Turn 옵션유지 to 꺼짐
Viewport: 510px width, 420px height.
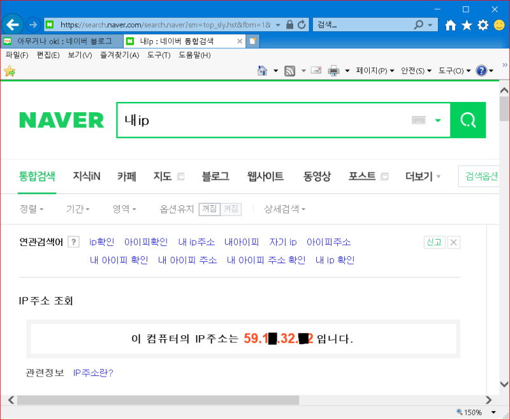(210, 209)
